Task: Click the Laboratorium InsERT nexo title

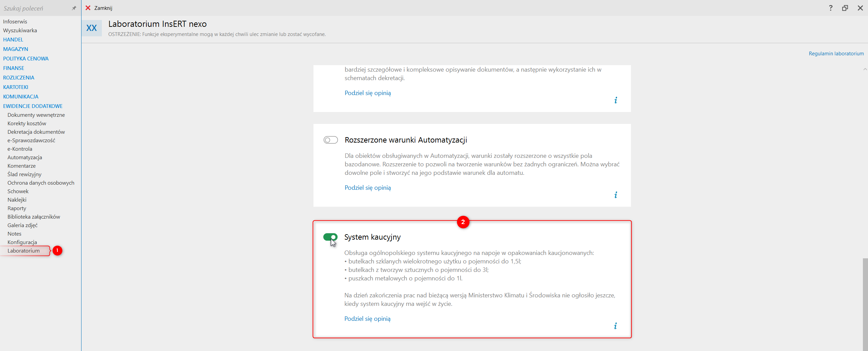Action: [x=158, y=24]
